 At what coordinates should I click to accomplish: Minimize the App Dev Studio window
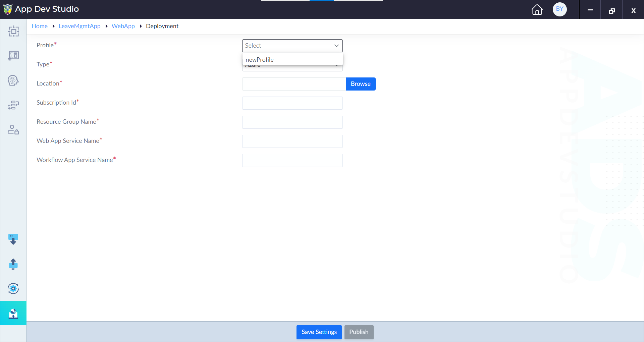590,10
